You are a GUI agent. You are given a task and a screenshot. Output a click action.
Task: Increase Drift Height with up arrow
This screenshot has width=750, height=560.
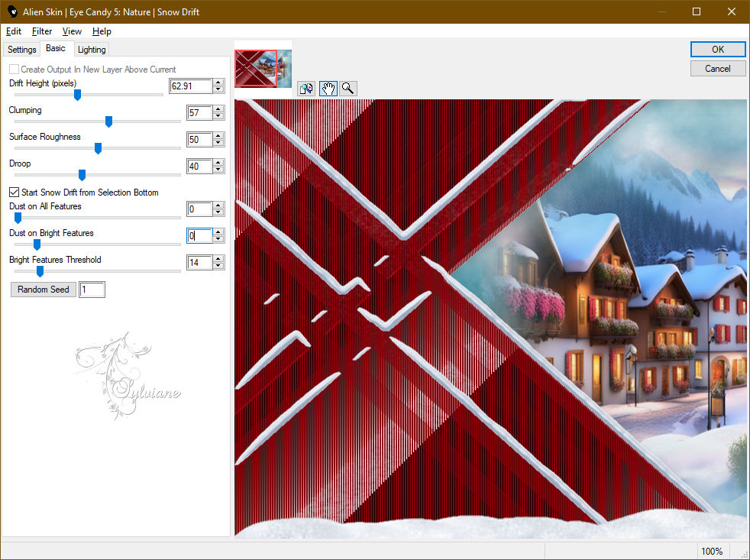(218, 83)
